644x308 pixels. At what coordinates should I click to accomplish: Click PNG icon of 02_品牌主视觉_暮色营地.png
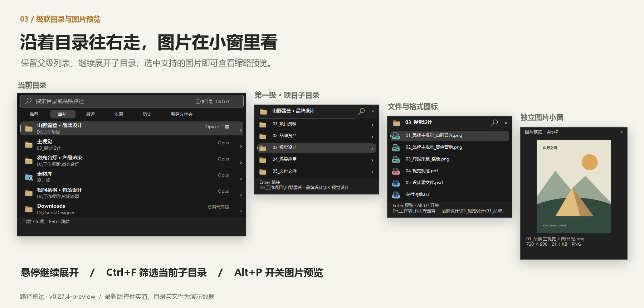pyautogui.click(x=396, y=148)
